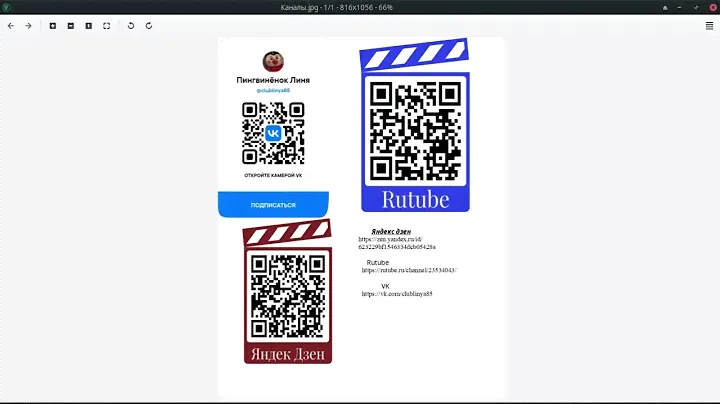Click the Rutube clapperboard QR code
The width and height of the screenshot is (720, 404).
pos(415,130)
